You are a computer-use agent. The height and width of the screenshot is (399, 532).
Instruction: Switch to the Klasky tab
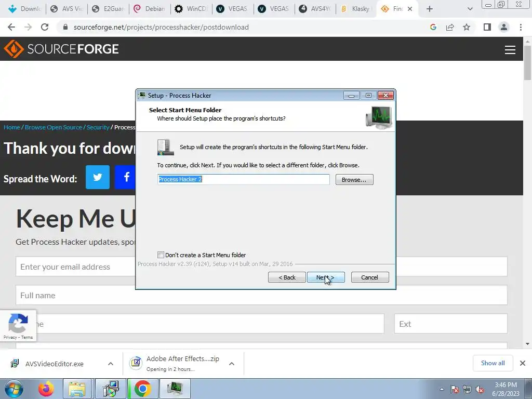(355, 9)
